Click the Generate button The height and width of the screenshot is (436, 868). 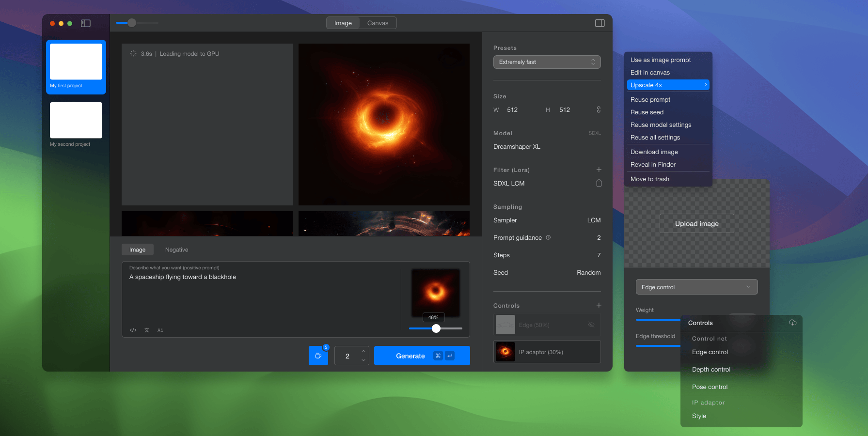click(x=422, y=356)
